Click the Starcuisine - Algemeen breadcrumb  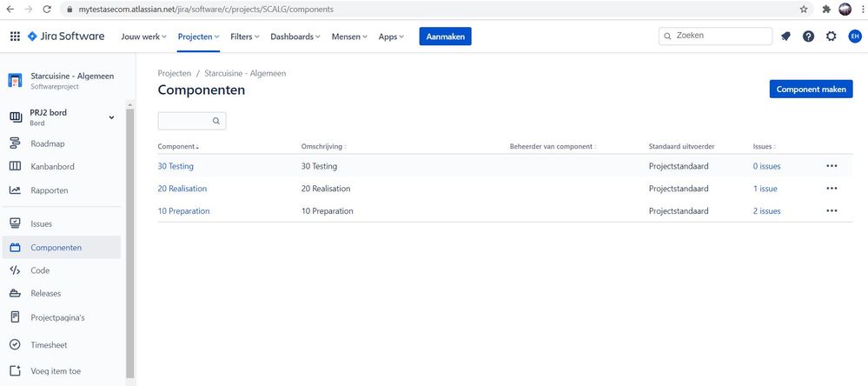click(x=245, y=73)
